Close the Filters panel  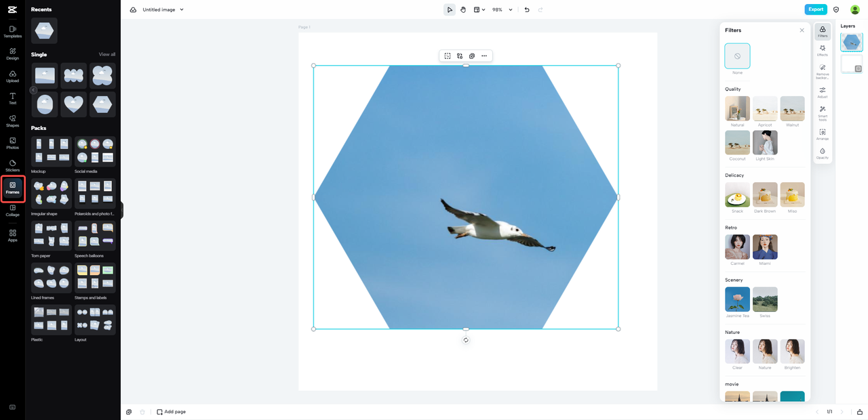tap(802, 30)
